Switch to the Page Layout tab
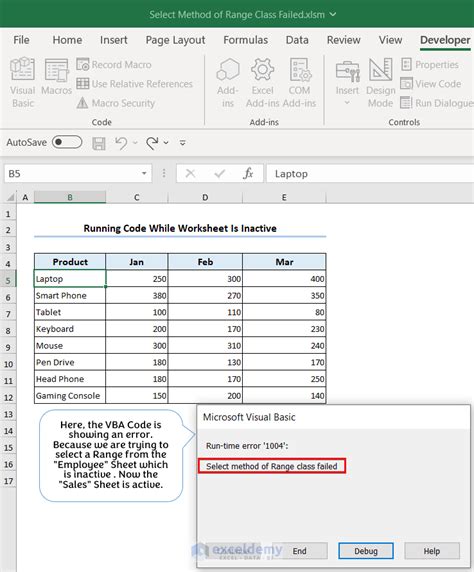This screenshot has height=572, width=474. (x=175, y=40)
